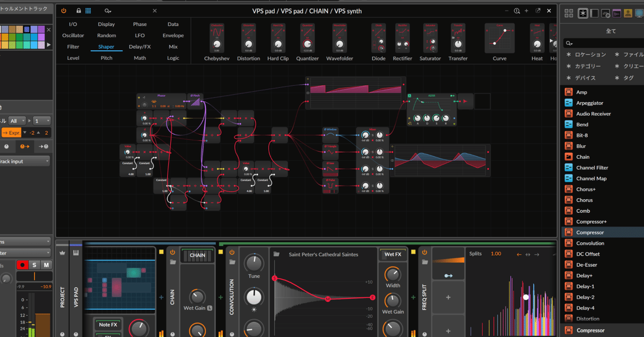The image size is (644, 337).
Task: Open browser tile-grid view icon
Action: point(569,13)
